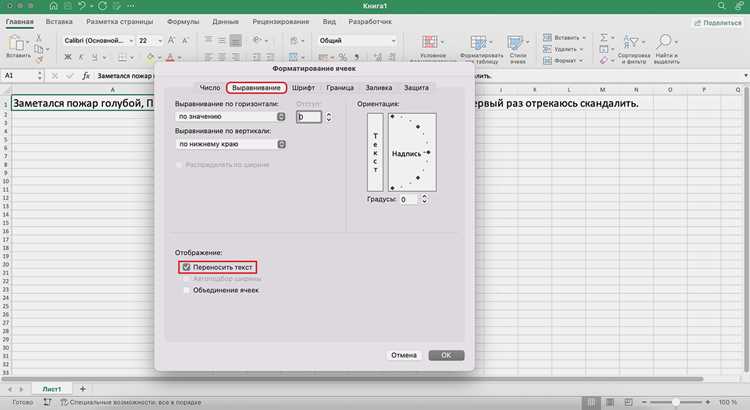This screenshot has width=750, height=410.
Task: Click the Отмена button
Action: pos(404,355)
